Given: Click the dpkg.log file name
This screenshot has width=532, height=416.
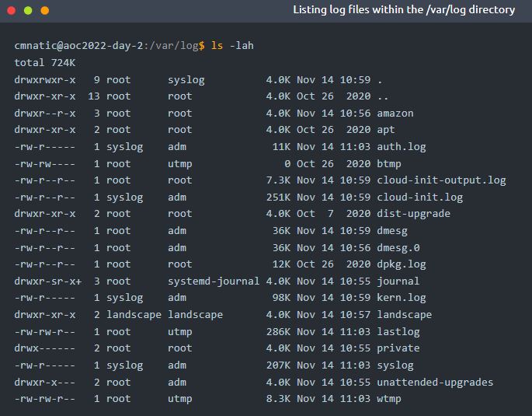Looking at the screenshot, I should click(x=402, y=264).
